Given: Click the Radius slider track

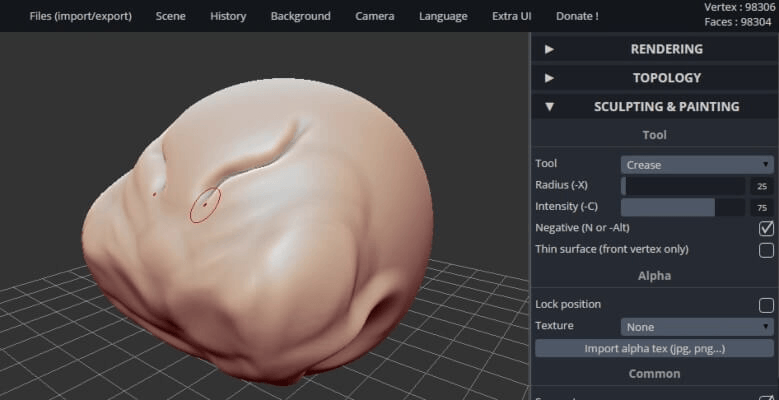Looking at the screenshot, I should coord(683,186).
